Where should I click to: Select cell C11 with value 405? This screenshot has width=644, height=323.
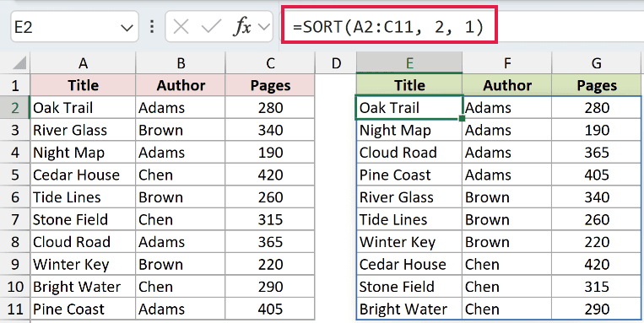tap(270, 309)
